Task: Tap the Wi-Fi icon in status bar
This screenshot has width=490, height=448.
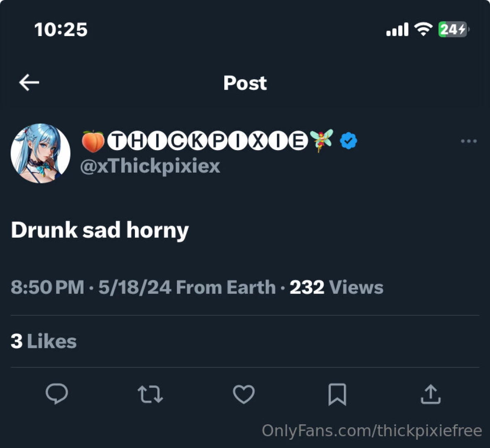Action: click(x=423, y=29)
